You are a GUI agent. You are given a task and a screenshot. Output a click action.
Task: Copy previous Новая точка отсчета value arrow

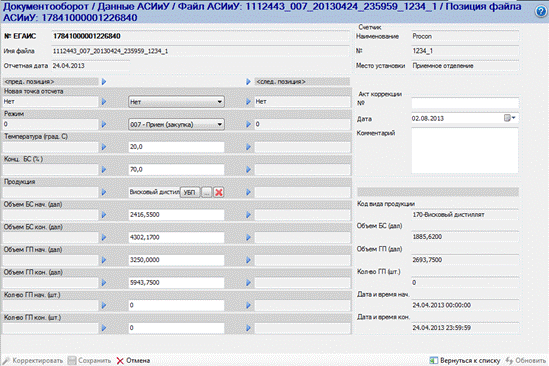[104, 102]
